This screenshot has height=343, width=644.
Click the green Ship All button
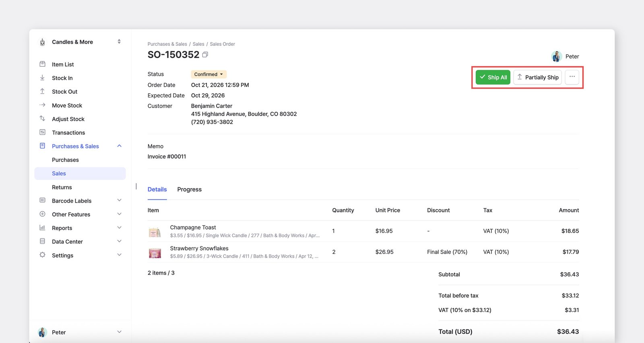click(x=493, y=77)
